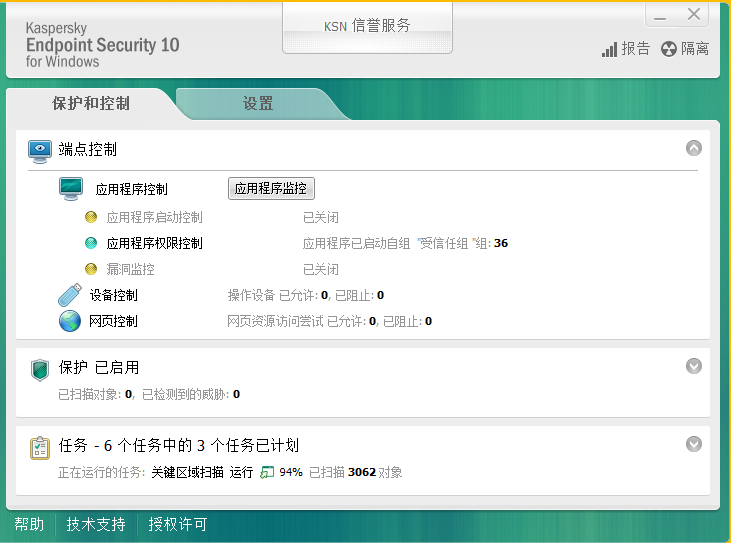731x543 pixels.
Task: Open the 设置 tab
Action: click(x=258, y=103)
